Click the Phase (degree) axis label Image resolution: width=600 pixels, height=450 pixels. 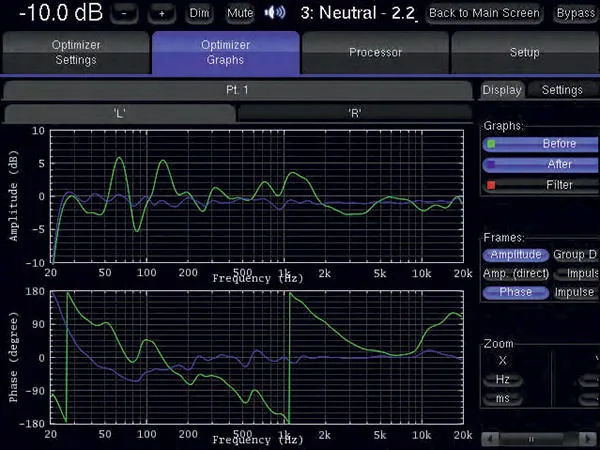(x=14, y=357)
